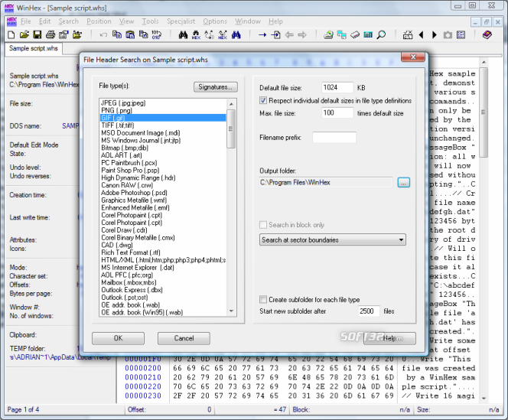Image resolution: width=508 pixels, height=420 pixels.
Task: Click Cancel in File Header Search dialog
Action: tap(184, 338)
